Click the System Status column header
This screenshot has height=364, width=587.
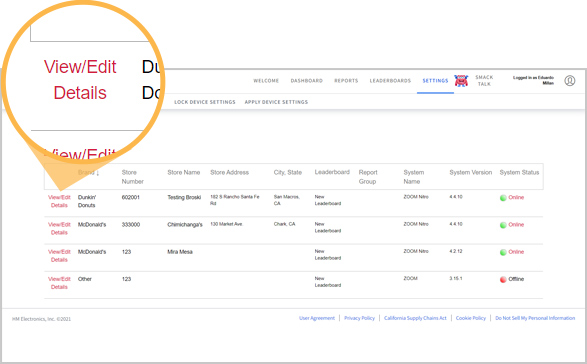[x=519, y=172]
